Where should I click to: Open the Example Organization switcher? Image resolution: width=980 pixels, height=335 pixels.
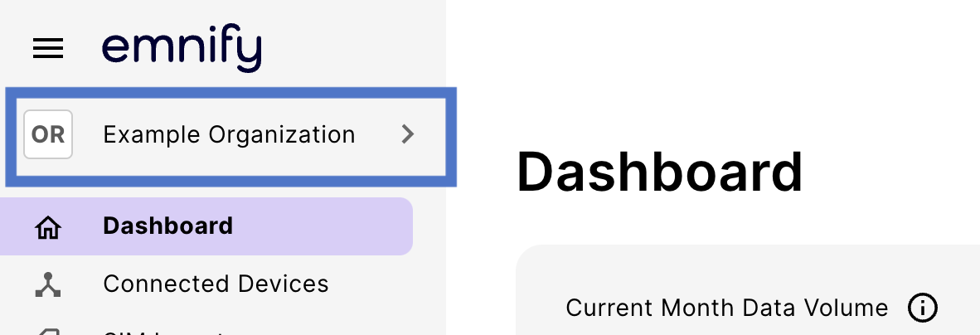pos(230,137)
